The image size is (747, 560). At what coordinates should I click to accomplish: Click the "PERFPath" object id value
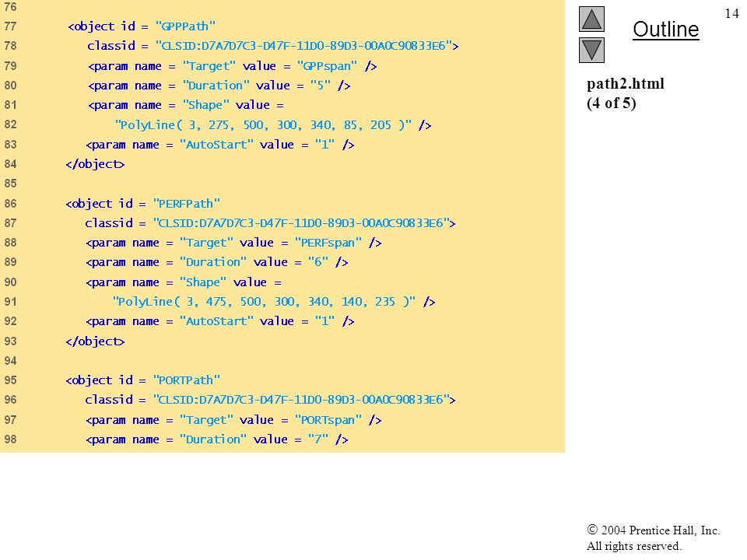coord(186,204)
